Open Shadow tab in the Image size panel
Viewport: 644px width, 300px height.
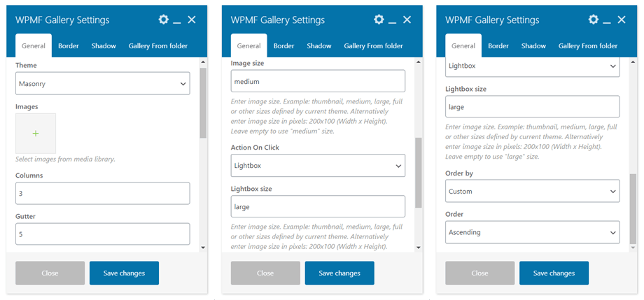click(x=318, y=46)
